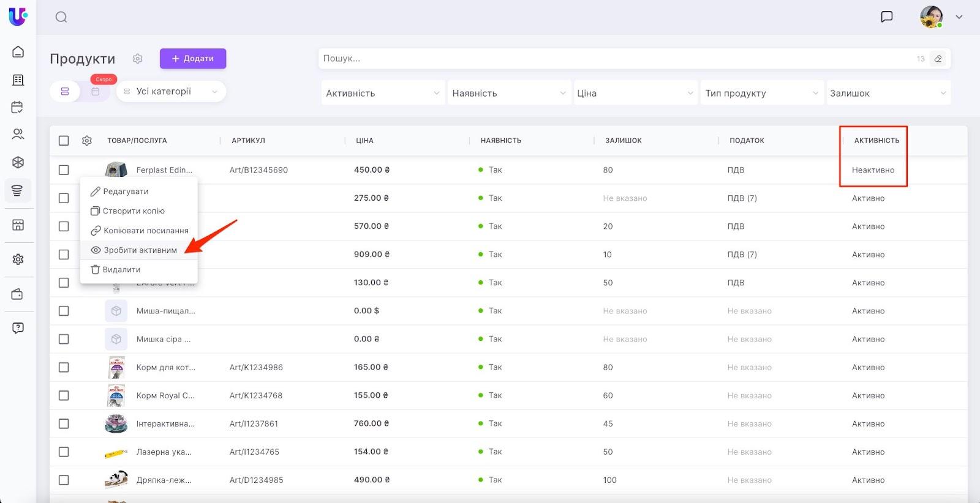The width and height of the screenshot is (980, 503).
Task: Click into the Пошук search field
Action: click(x=612, y=59)
